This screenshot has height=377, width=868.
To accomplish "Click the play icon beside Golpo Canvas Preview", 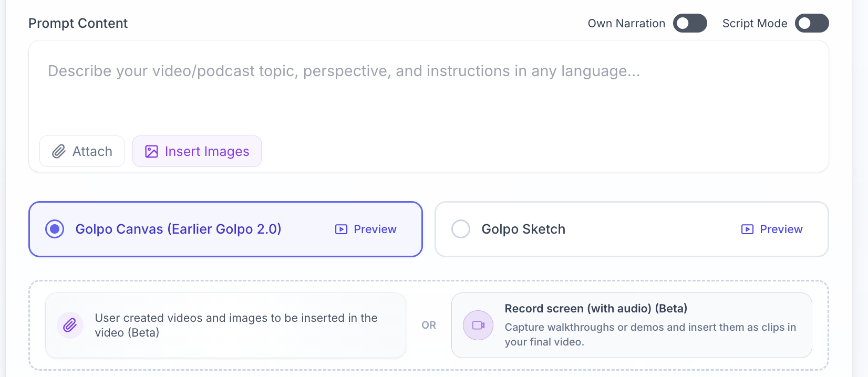I will (341, 229).
